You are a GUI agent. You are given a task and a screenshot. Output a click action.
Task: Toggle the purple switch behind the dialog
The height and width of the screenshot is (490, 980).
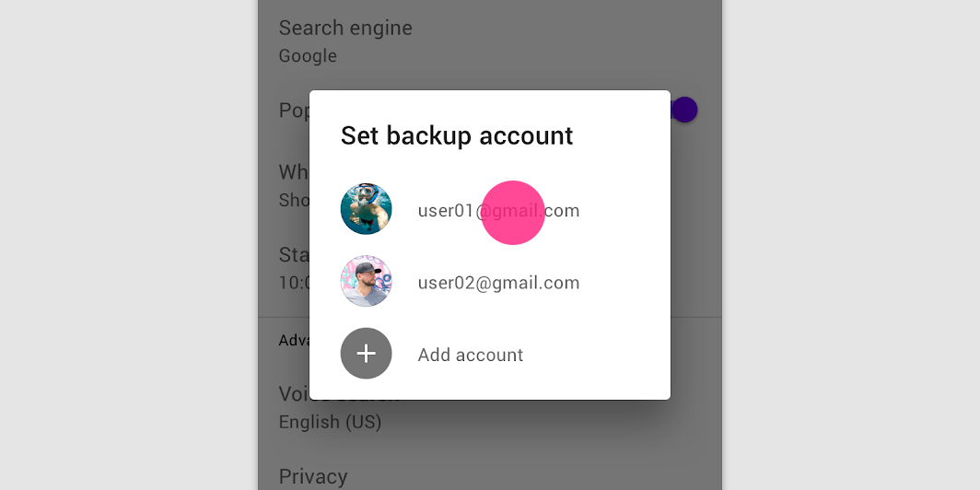tap(683, 110)
